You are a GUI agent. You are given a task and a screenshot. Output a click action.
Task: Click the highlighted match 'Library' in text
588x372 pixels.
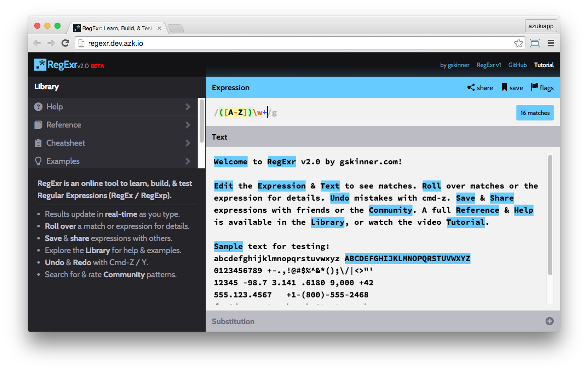point(327,222)
